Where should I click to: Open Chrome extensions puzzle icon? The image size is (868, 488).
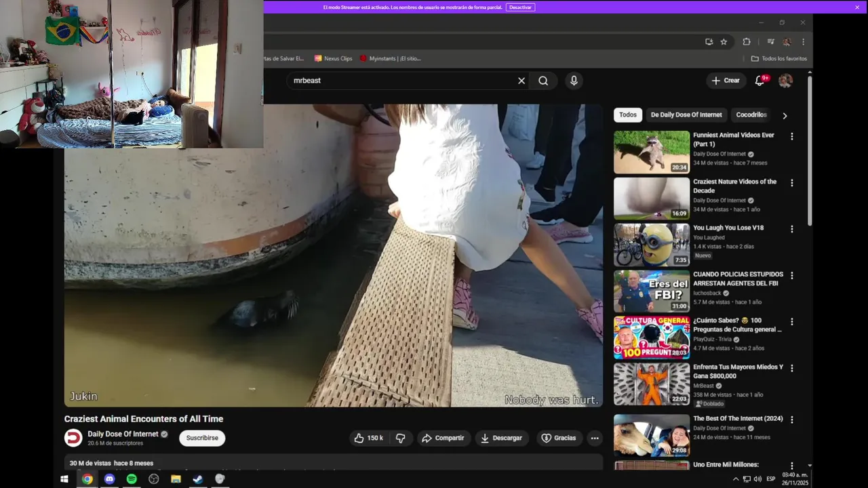click(x=747, y=42)
